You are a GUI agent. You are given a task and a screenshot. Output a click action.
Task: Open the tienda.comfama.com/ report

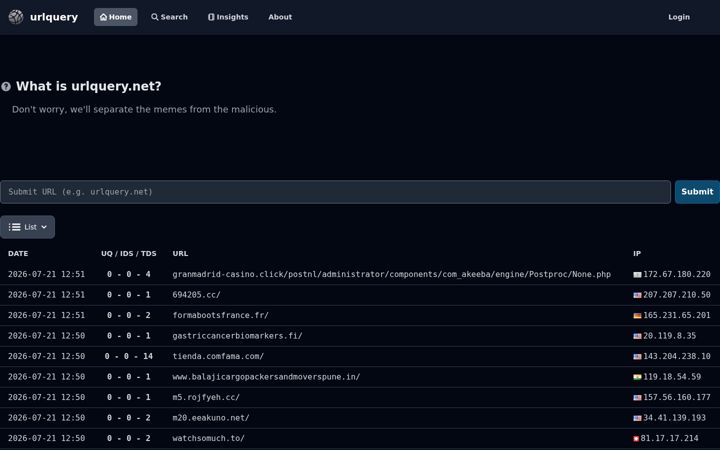point(218,356)
